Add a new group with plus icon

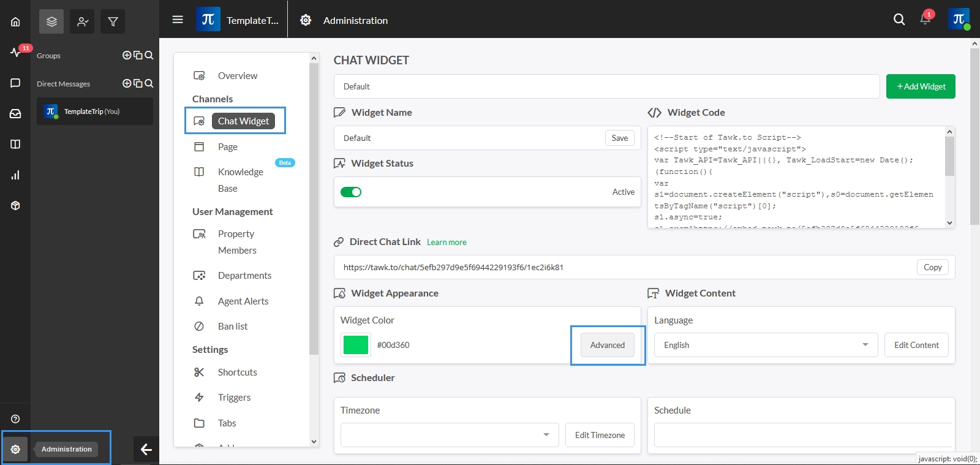(x=127, y=55)
